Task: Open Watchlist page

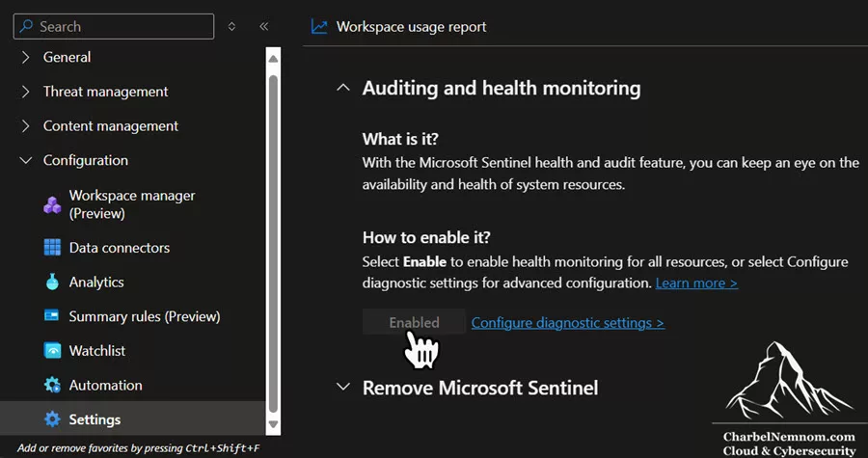Action: pos(96,351)
